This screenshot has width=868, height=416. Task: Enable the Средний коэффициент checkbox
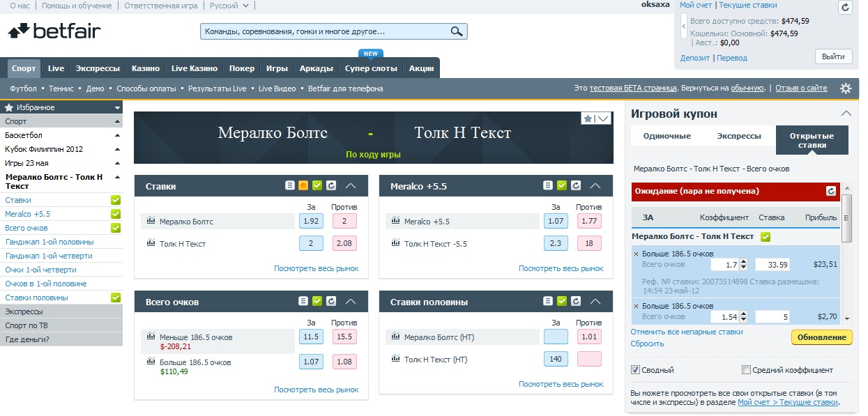click(747, 370)
